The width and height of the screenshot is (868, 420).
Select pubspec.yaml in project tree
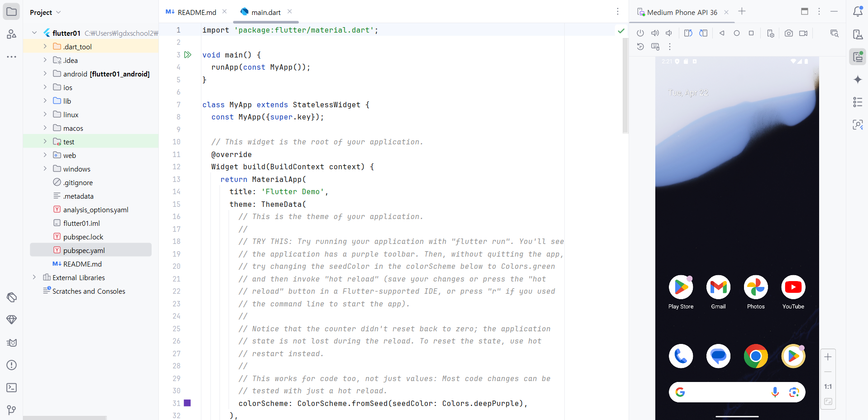[x=91, y=250]
